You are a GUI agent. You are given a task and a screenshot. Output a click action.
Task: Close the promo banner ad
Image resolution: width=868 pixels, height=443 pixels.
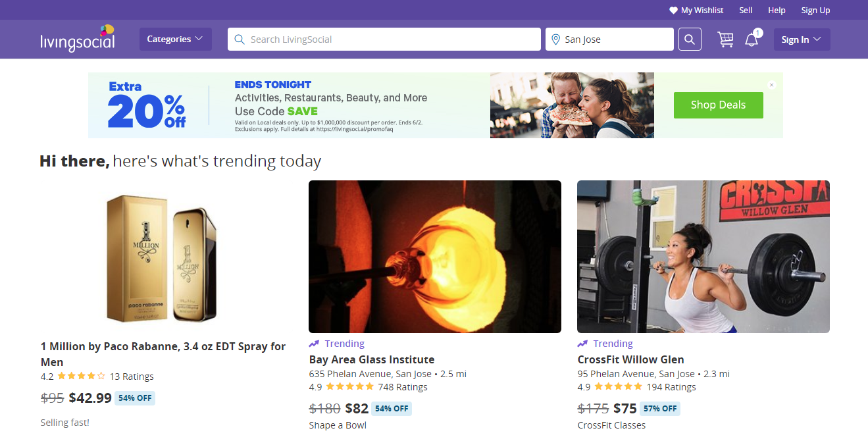(772, 85)
